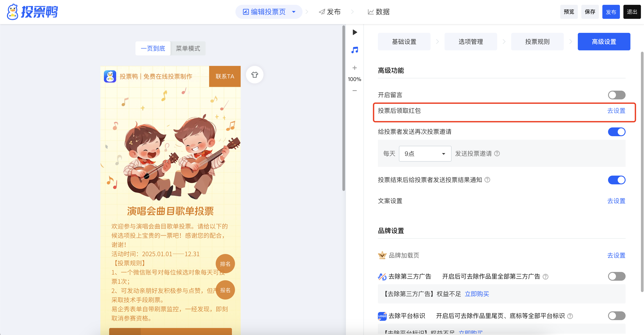Turn on 去除第三方广告 switch
The width and height of the screenshot is (644, 335).
(617, 276)
